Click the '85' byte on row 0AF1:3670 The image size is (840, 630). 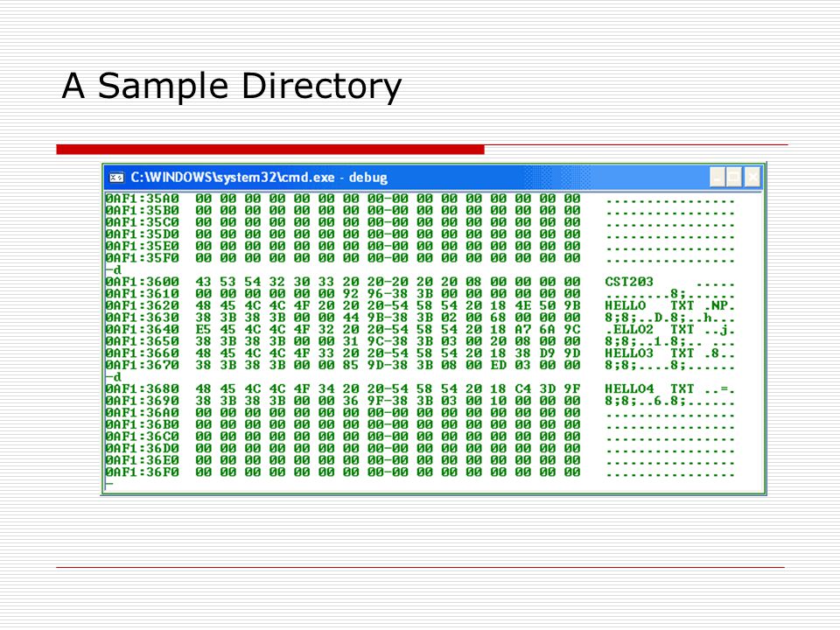point(351,365)
